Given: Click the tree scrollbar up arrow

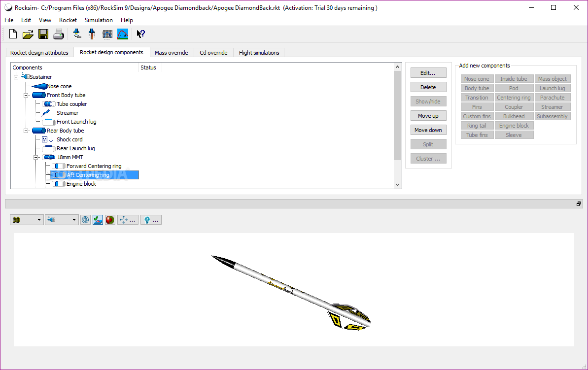Looking at the screenshot, I should (x=397, y=67).
